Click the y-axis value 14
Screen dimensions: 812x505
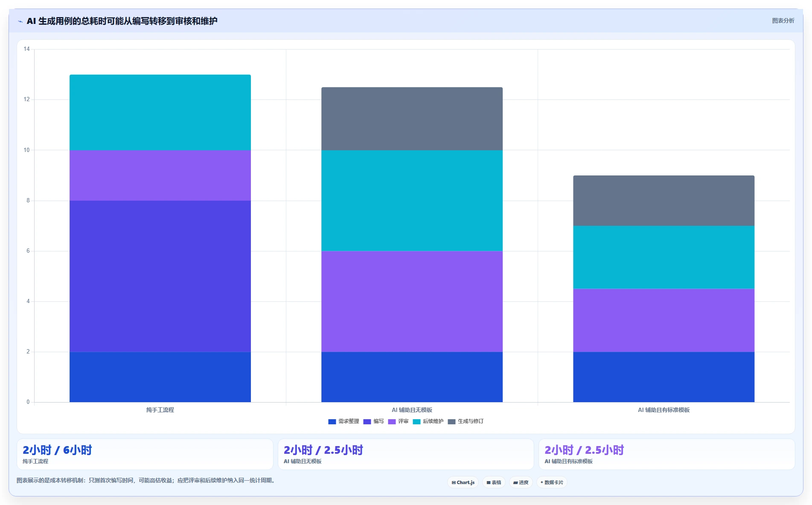coord(27,49)
